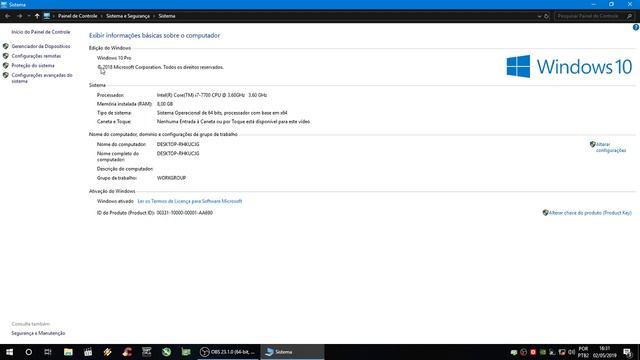Select computer name DESKTOP value in Nome do computador row
The width and height of the screenshot is (640, 360).
coord(178,144)
